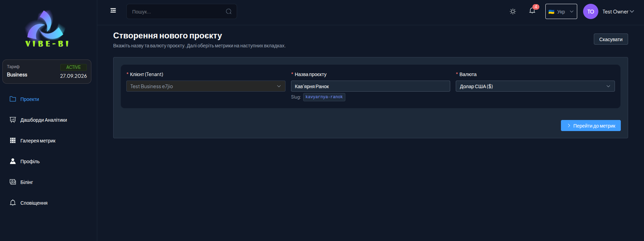Open Сповіщення menu item in sidebar
Screen dimensions: 644x241
coord(34,203)
